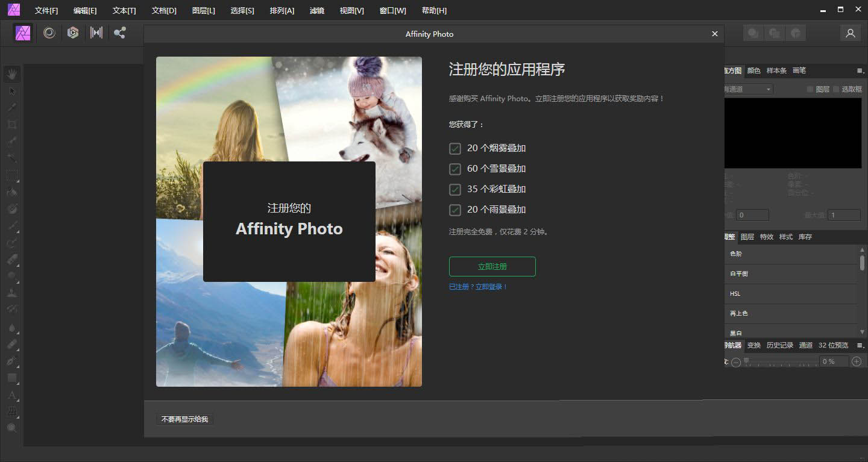Open the 编辑[E] menu
Viewport: 868px width, 462px height.
coord(85,11)
